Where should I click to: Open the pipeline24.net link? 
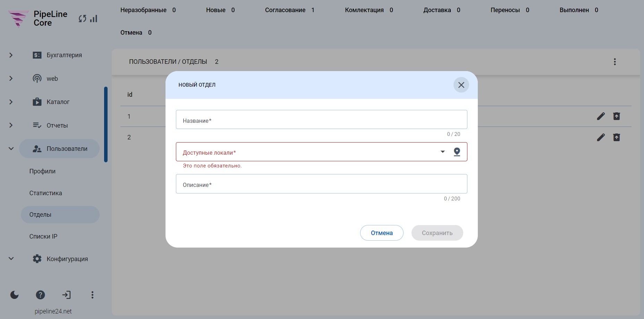point(53,311)
